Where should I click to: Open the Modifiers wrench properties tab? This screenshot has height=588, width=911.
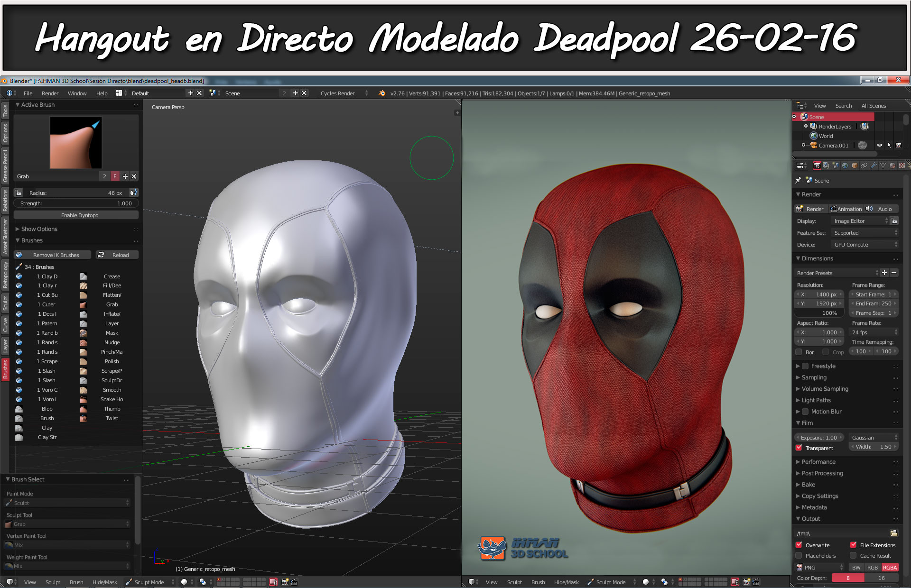tap(874, 165)
